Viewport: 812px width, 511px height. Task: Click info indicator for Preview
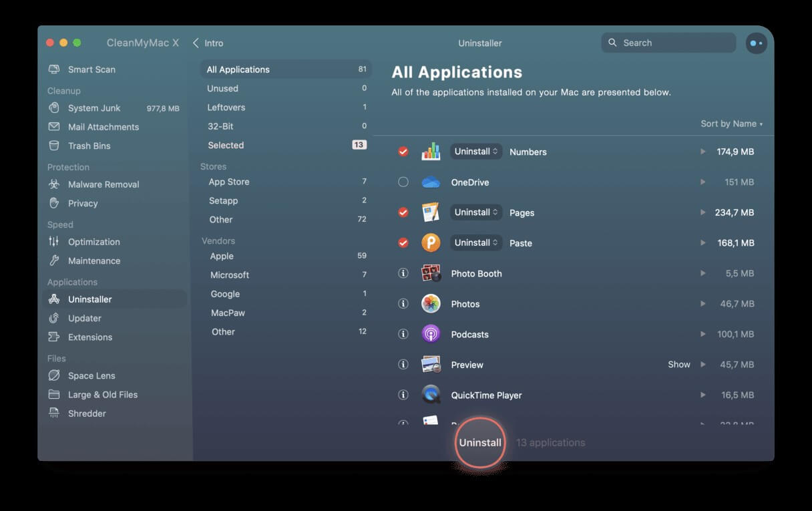click(403, 364)
